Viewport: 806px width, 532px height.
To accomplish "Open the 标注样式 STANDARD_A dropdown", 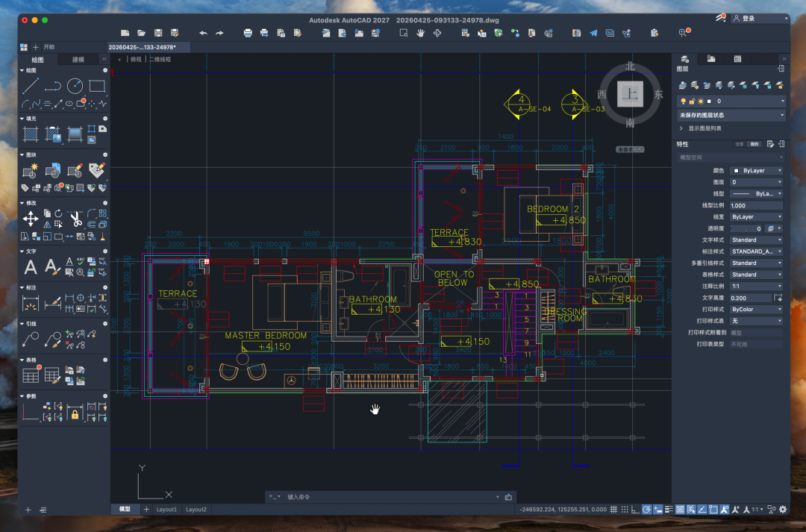I will coord(756,251).
